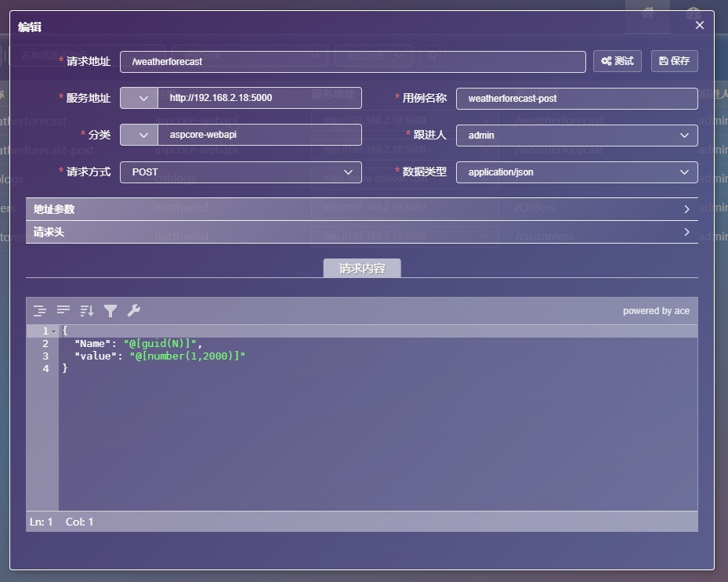The image size is (728, 582).
Task: Open the 分类 dropdown arrow
Action: (x=139, y=135)
